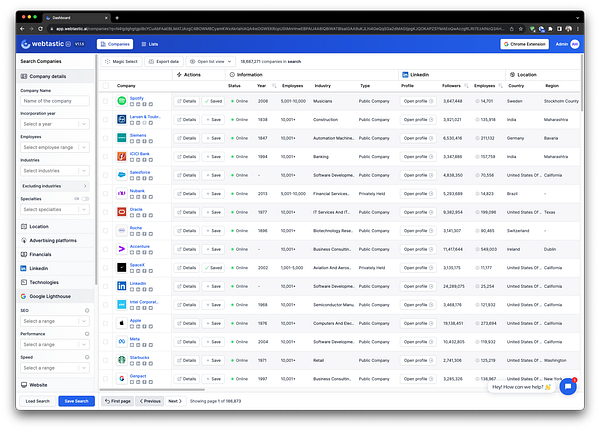Open the Incorporation year dropdown
Screen dimensions: 600x431
(55, 124)
